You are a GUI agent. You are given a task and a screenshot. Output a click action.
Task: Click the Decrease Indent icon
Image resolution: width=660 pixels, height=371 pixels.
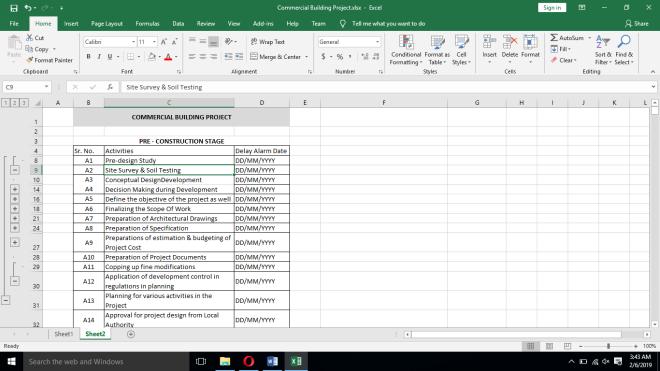pyautogui.click(x=229, y=57)
